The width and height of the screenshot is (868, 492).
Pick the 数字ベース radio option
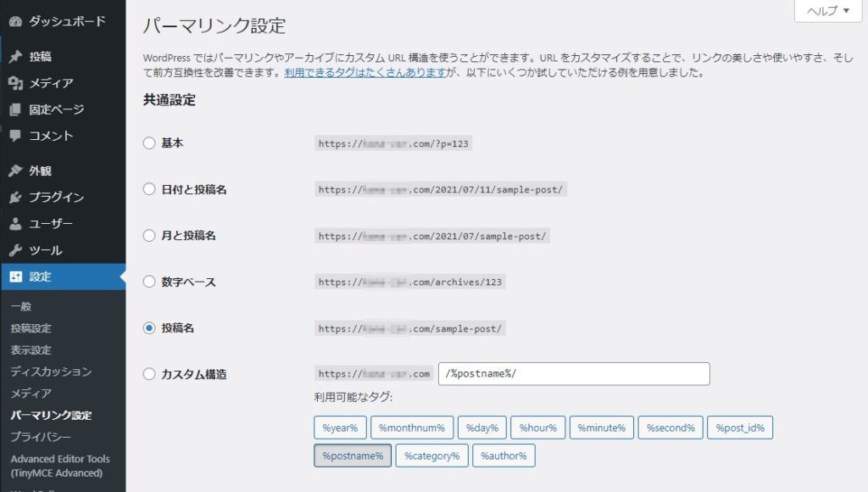(149, 282)
